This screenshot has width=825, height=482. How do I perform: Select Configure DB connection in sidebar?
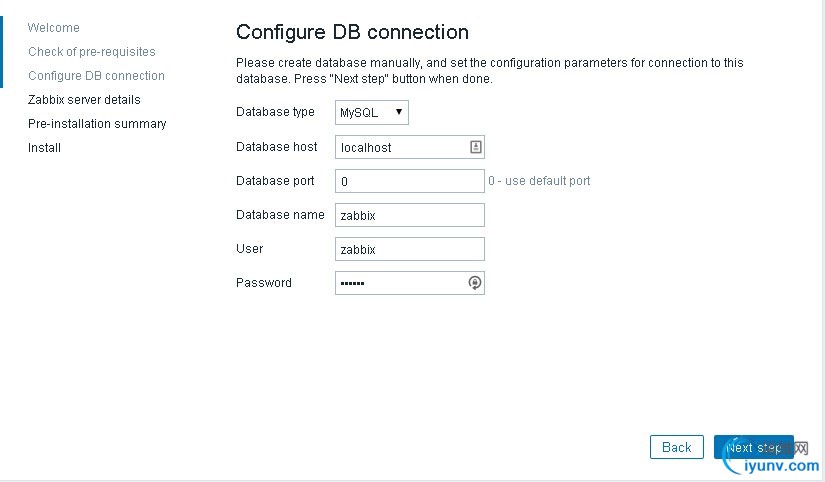point(96,76)
